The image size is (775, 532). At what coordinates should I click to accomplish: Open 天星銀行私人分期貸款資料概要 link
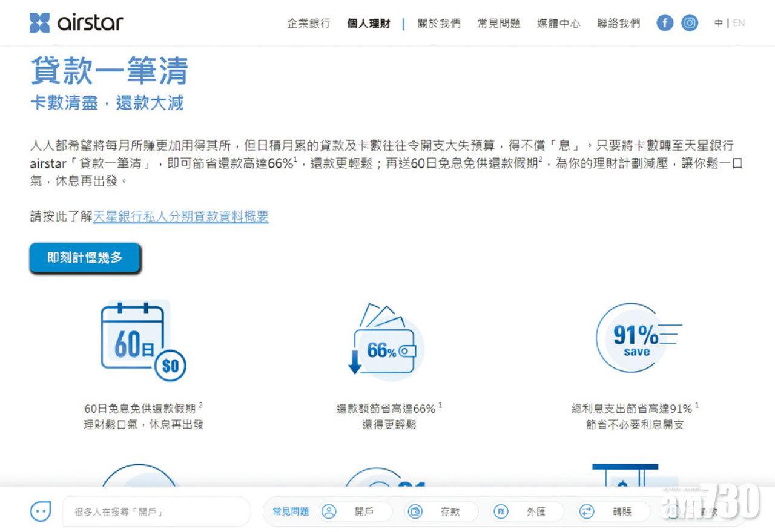(180, 217)
